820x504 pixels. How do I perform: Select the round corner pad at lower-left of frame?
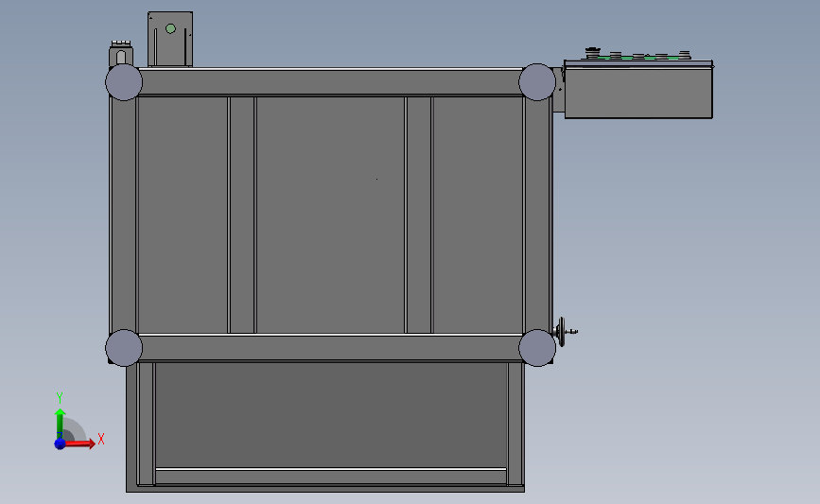click(x=124, y=348)
